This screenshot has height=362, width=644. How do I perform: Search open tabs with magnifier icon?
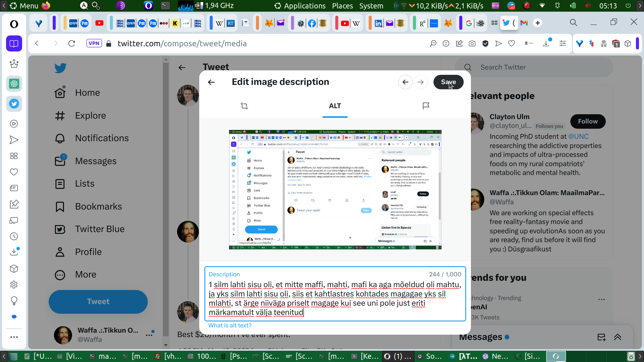click(x=574, y=23)
